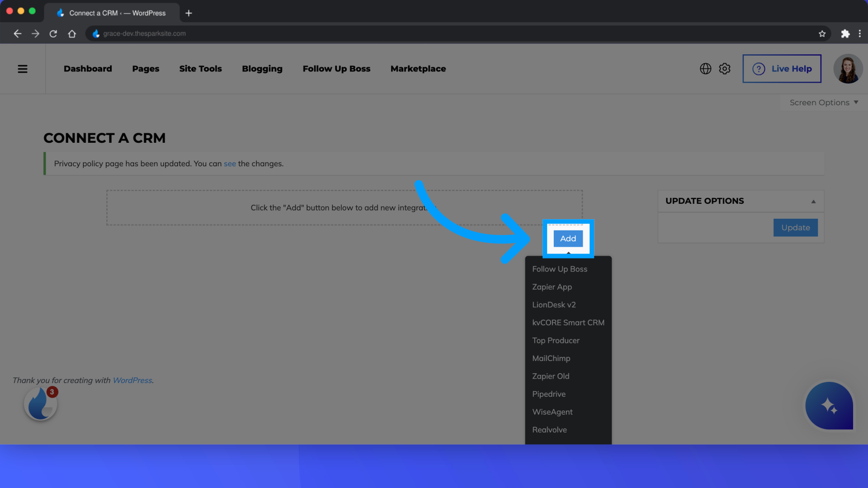Click the settings gear icon

click(725, 69)
